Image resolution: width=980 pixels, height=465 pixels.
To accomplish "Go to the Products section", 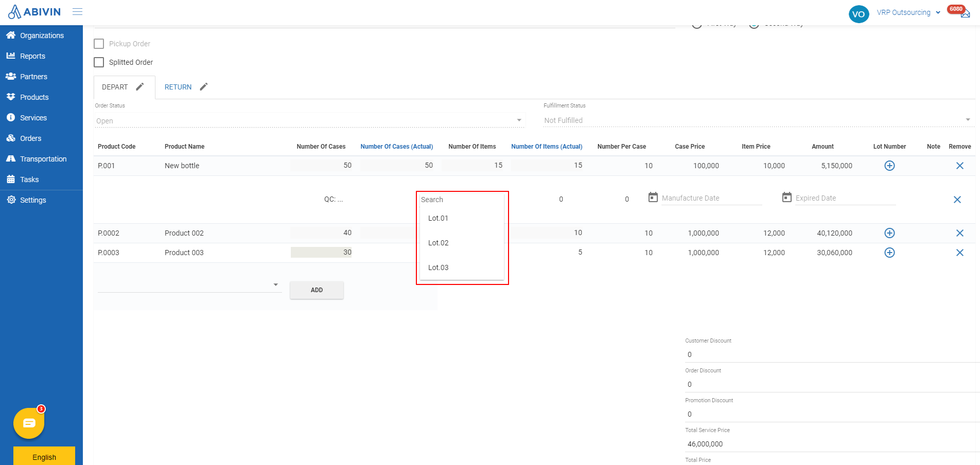I will (x=41, y=97).
